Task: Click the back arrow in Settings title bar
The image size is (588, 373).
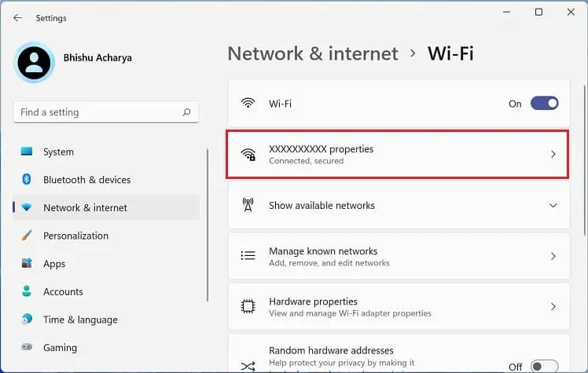Action: [17, 17]
